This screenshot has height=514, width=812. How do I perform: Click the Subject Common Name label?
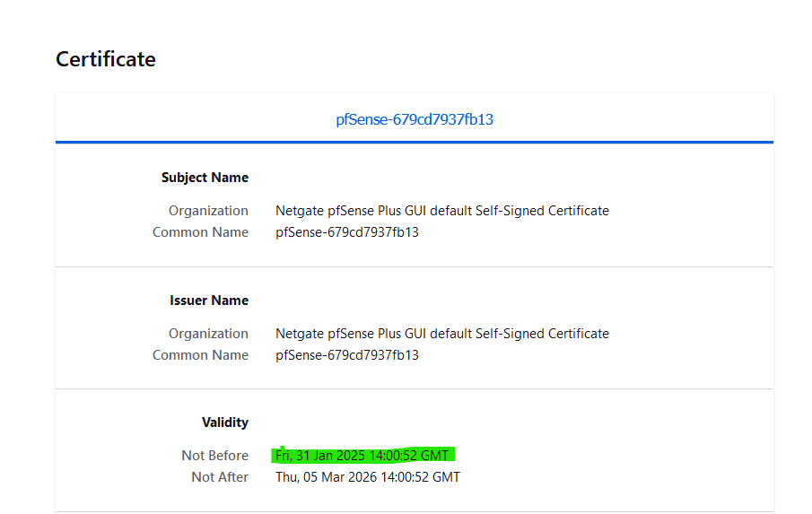(200, 232)
